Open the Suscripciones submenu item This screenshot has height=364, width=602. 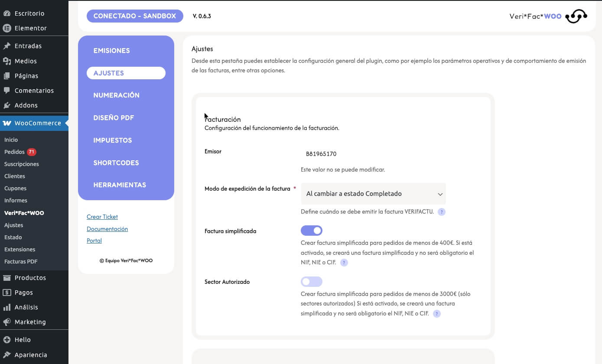click(x=22, y=164)
